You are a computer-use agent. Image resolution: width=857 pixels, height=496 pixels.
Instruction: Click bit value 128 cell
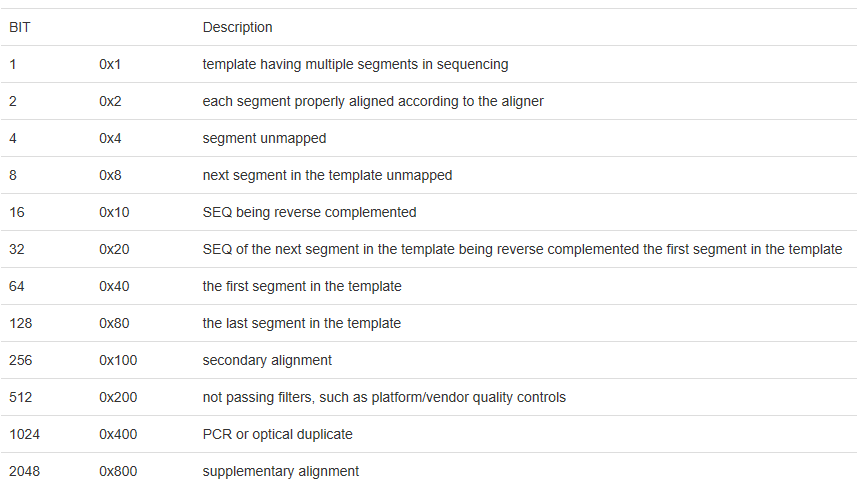point(21,323)
